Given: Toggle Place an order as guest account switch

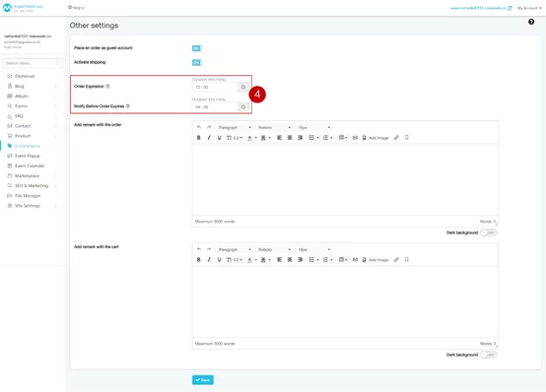Looking at the screenshot, I should coord(197,48).
